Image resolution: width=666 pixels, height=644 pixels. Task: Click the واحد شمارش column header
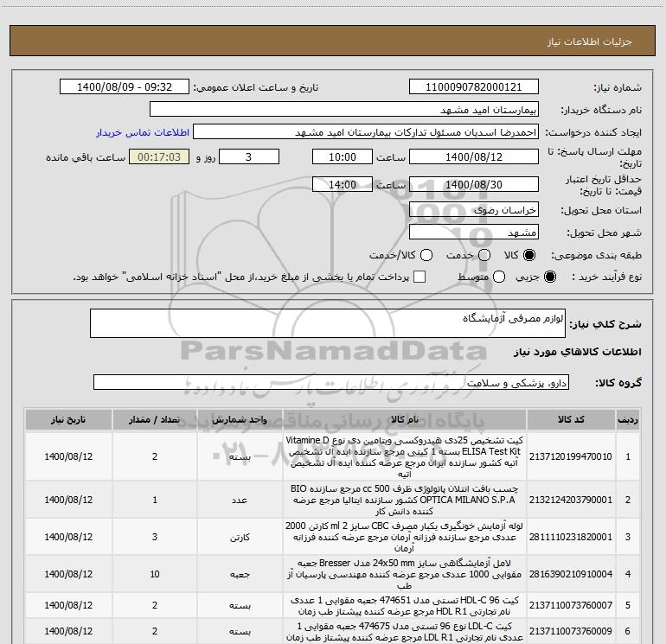[x=240, y=420]
